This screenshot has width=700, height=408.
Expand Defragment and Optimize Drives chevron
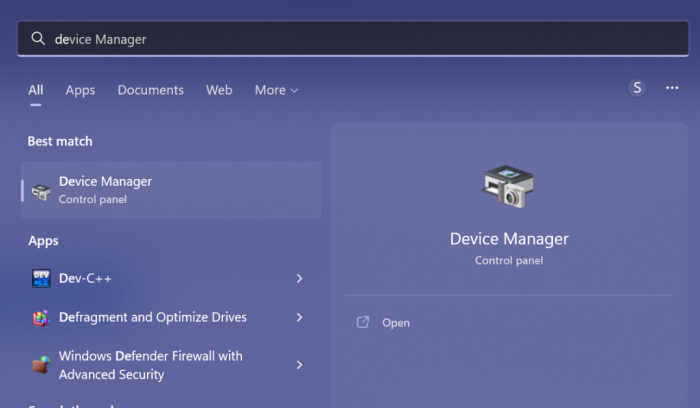300,317
